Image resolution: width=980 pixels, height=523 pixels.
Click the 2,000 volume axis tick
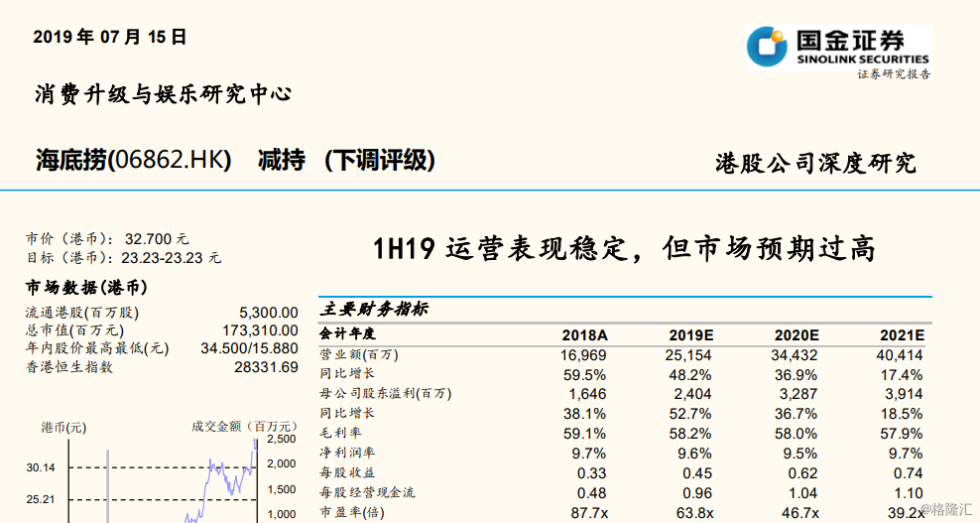click(x=282, y=464)
